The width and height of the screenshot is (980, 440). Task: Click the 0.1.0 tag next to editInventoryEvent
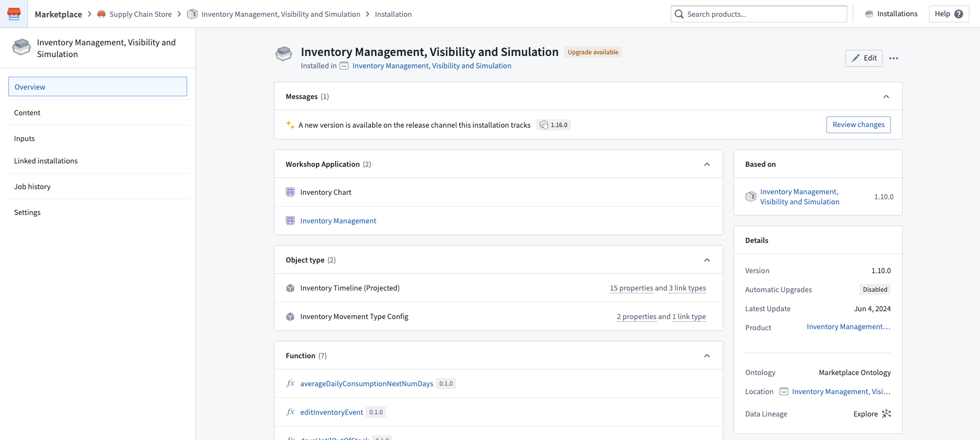coord(376,412)
